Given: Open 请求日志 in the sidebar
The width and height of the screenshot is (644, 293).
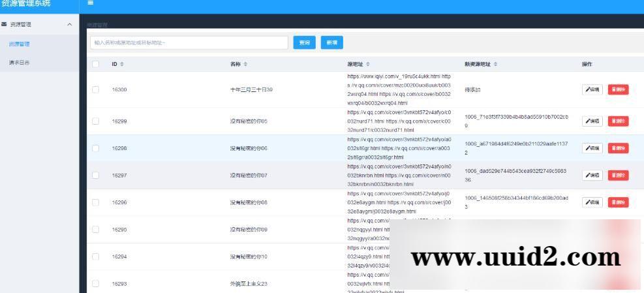Looking at the screenshot, I should [20, 63].
